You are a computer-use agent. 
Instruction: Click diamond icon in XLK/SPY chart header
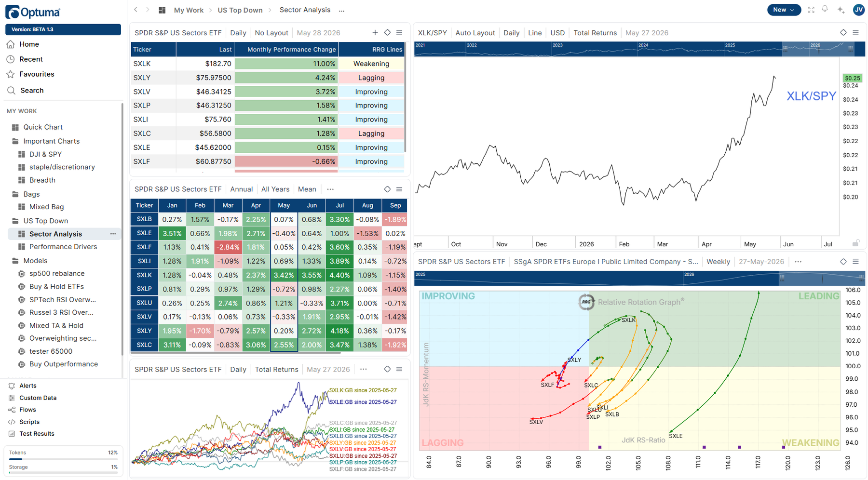pos(843,33)
